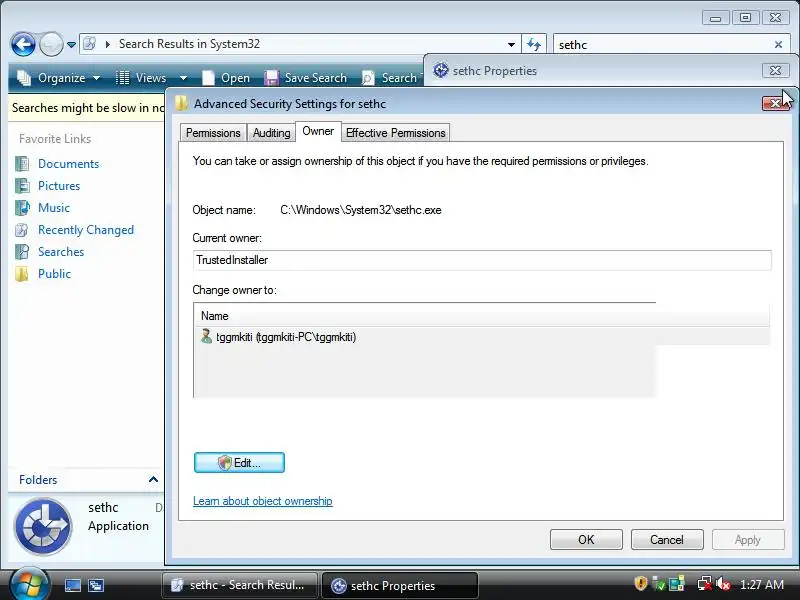
Task: Click Switch between windows quick launch icon
Action: (x=96, y=585)
